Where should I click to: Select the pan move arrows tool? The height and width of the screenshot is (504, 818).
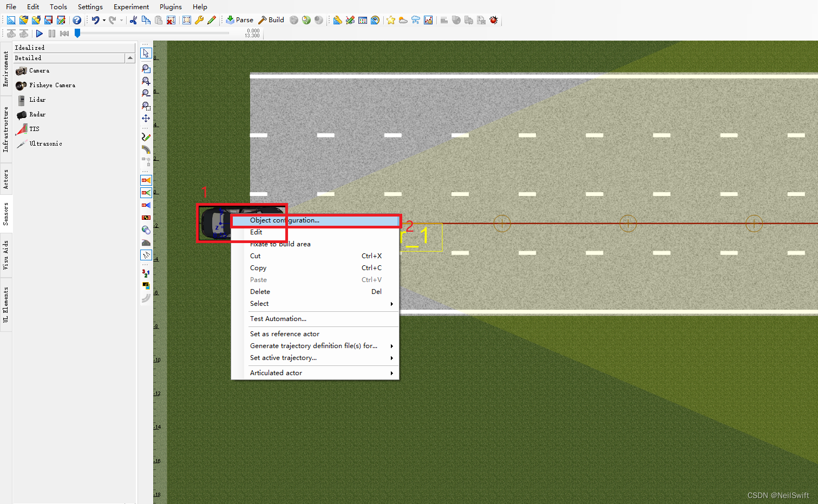coord(146,118)
